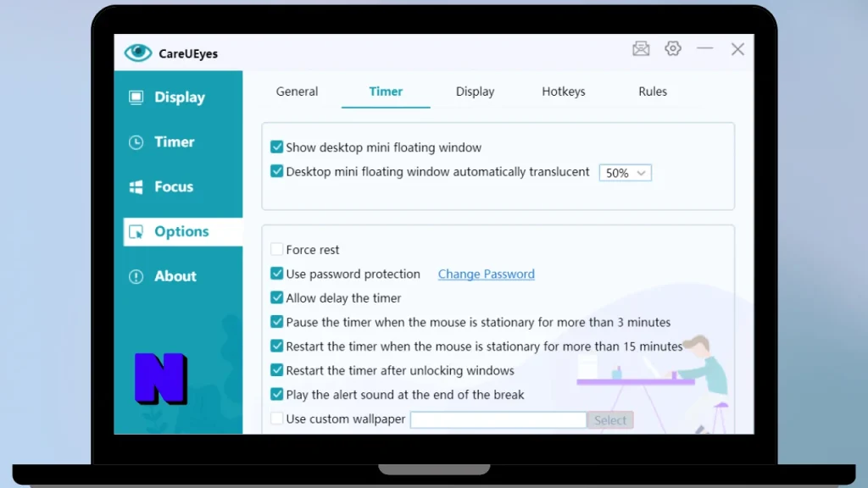This screenshot has width=868, height=488.
Task: Select the Options sidebar item
Action: (x=183, y=232)
